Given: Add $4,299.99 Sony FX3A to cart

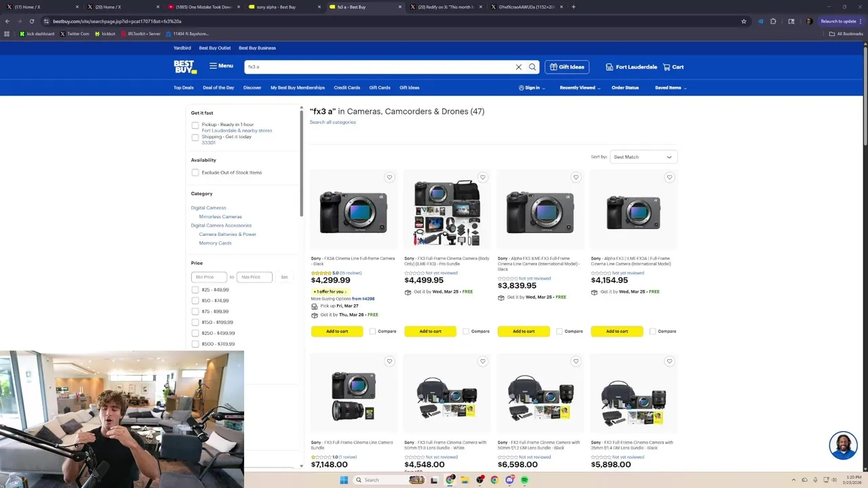Looking at the screenshot, I should 337,331.
